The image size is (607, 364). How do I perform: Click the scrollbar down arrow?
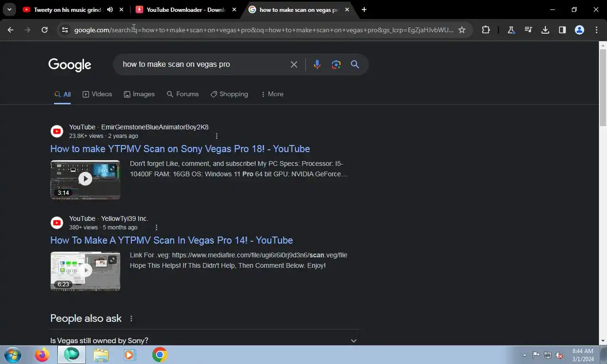coord(603,341)
